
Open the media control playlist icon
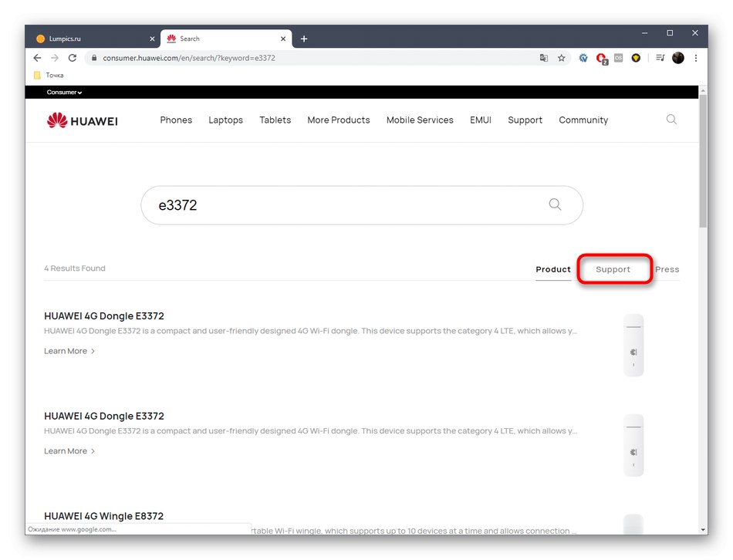(x=660, y=58)
